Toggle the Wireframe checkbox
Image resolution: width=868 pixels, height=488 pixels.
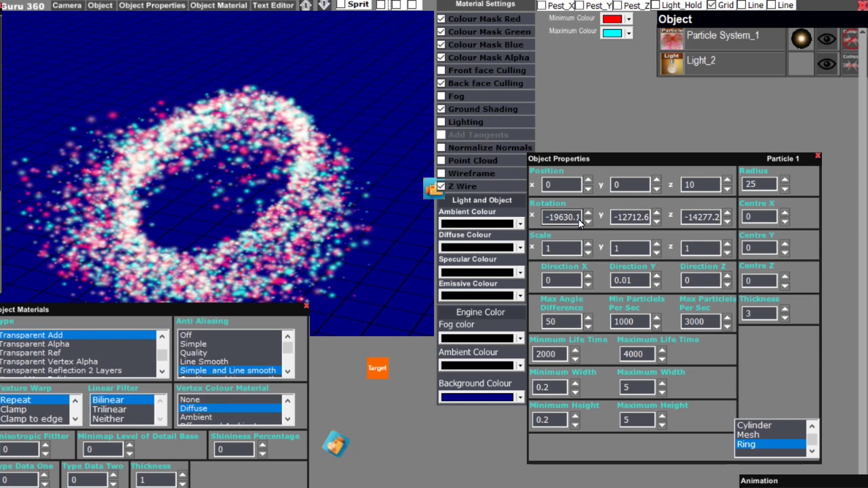click(441, 174)
